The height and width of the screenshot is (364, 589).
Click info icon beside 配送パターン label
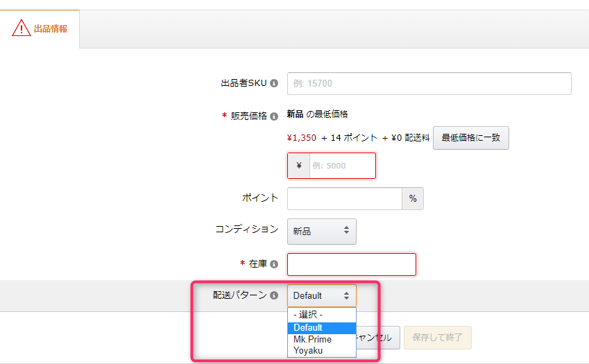coord(274,295)
